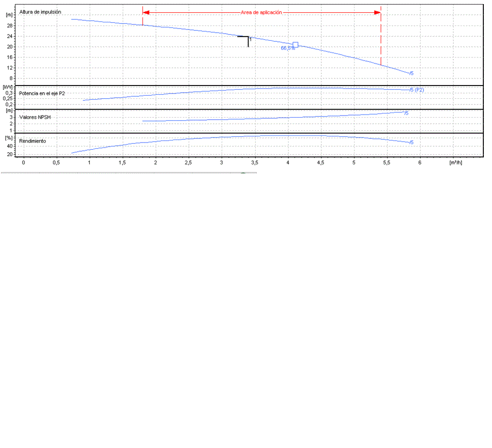492x448 pixels.
Task: Click the 'Valores NPSH' chart title
Action: (35, 117)
